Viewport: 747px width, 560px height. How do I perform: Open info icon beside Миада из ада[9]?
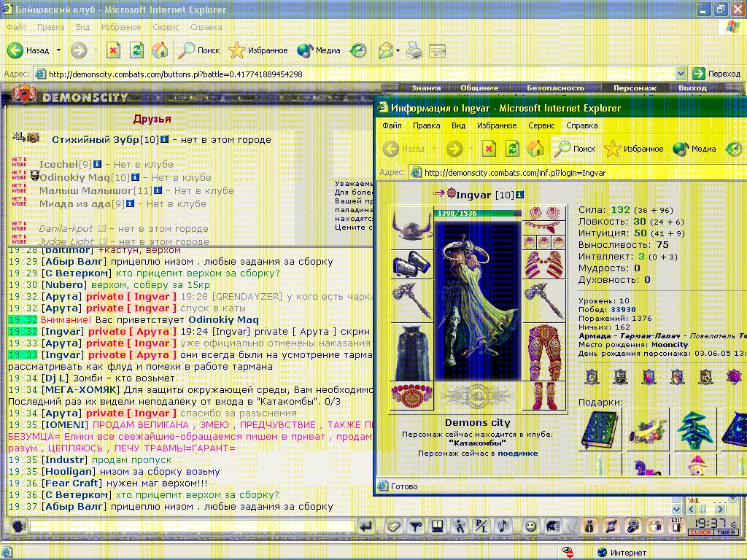tap(130, 203)
